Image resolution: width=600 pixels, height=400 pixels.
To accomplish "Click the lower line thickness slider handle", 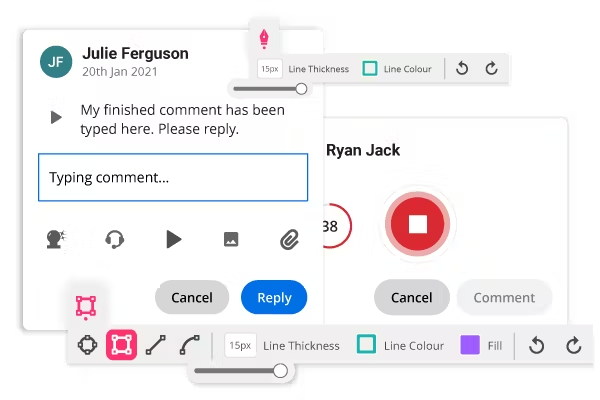I will (280, 371).
